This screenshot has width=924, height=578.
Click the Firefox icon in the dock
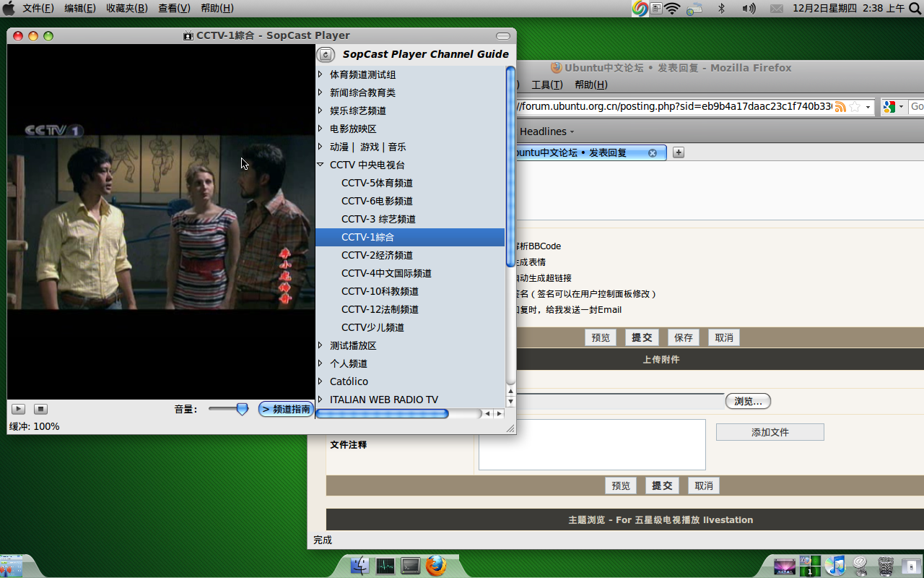coord(436,566)
